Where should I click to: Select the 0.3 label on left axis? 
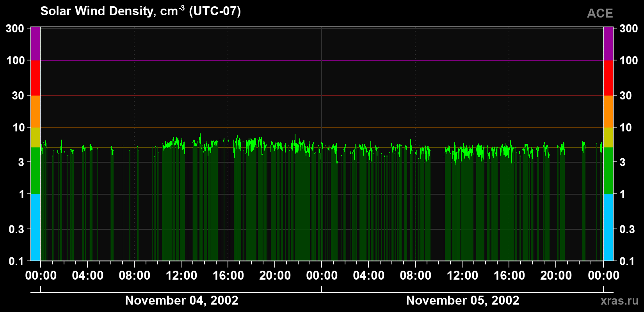(16, 229)
